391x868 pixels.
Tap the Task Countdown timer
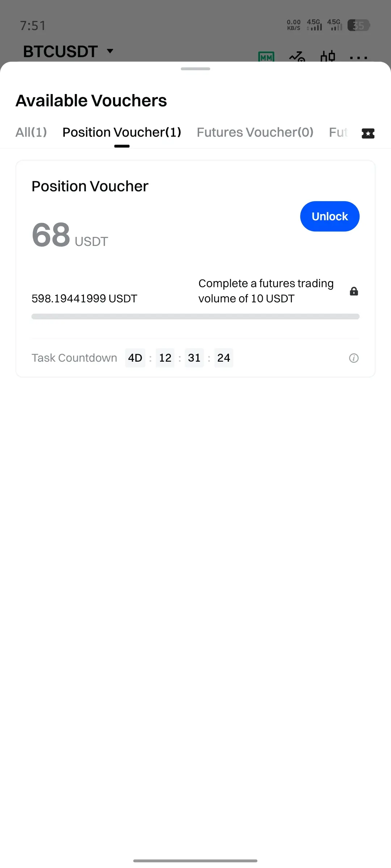[179, 358]
